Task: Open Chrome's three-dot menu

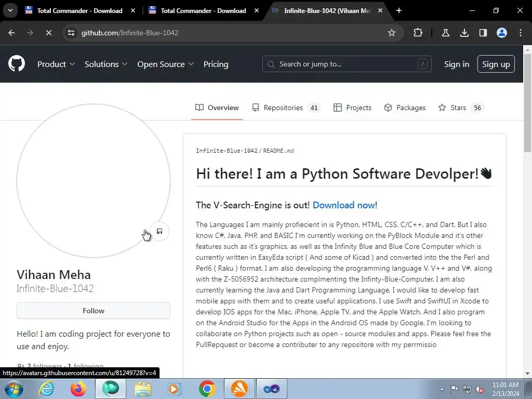Action: [x=521, y=33]
